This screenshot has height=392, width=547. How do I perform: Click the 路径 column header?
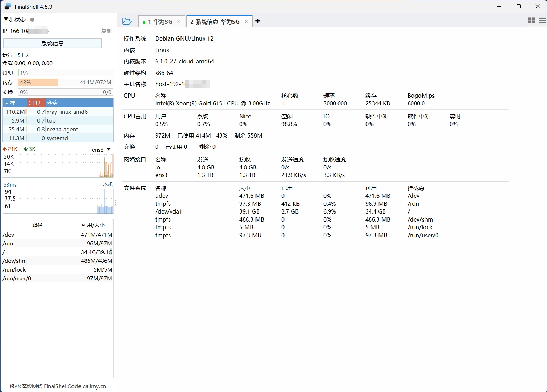37,225
